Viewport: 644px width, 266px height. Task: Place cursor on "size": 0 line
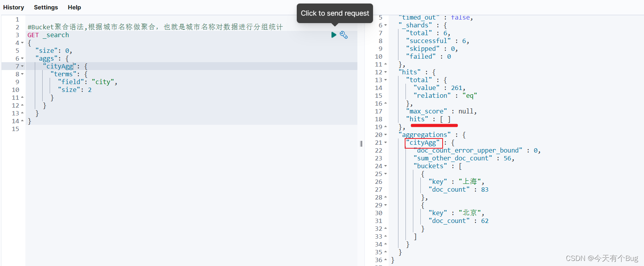click(x=54, y=50)
